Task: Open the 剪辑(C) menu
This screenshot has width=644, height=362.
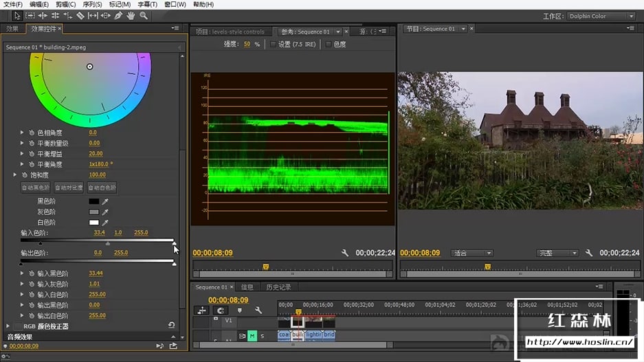Action: [65, 5]
